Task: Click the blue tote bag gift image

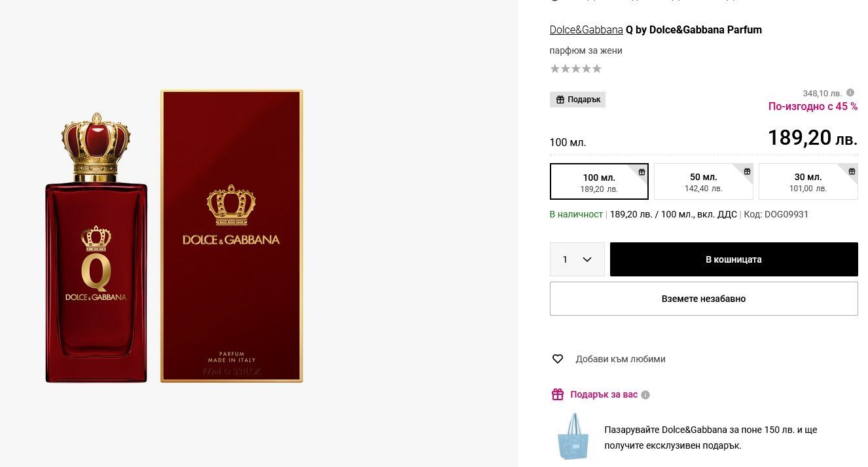Action: pyautogui.click(x=573, y=436)
